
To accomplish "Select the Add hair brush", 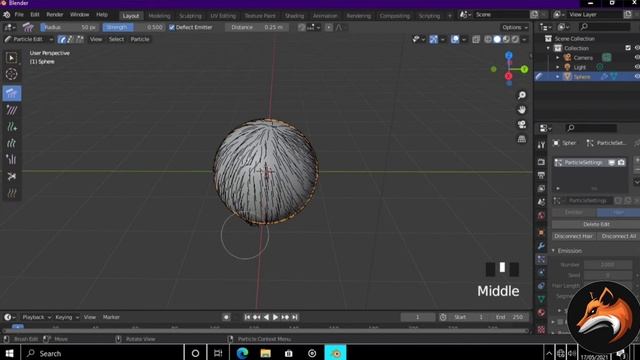I will pos(12,127).
